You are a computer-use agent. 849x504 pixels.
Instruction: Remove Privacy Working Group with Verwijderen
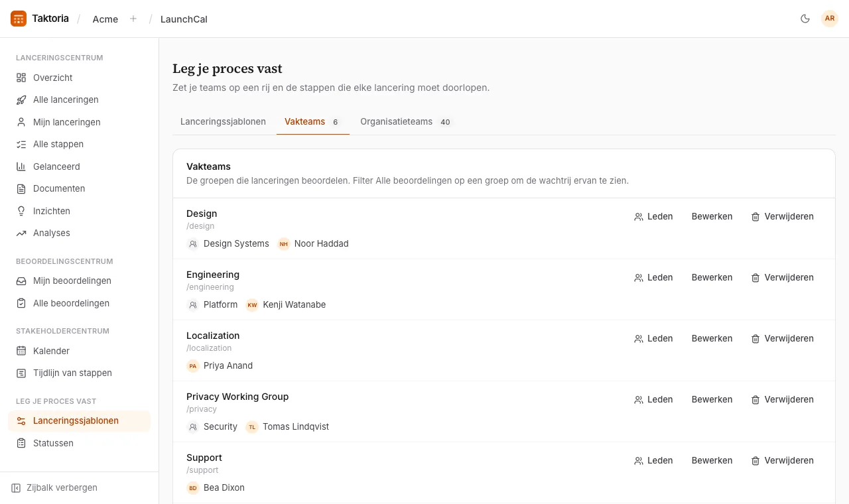(x=782, y=399)
